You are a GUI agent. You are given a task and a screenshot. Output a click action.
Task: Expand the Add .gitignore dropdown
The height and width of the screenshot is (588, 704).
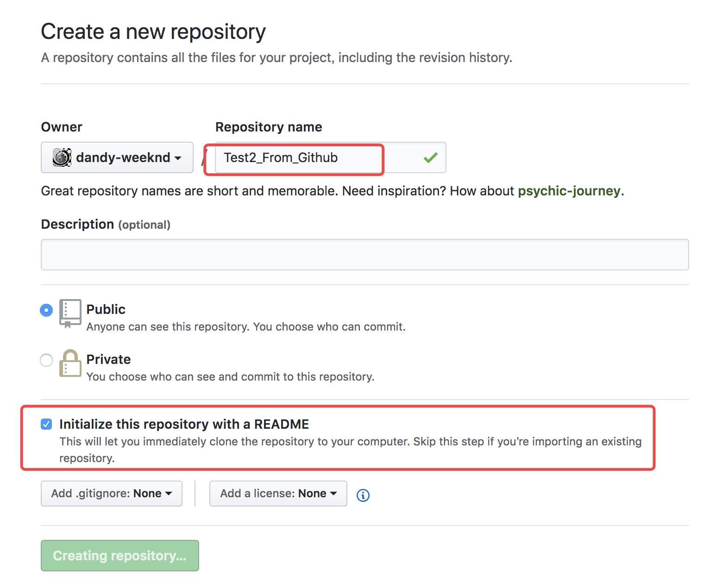[x=111, y=494]
